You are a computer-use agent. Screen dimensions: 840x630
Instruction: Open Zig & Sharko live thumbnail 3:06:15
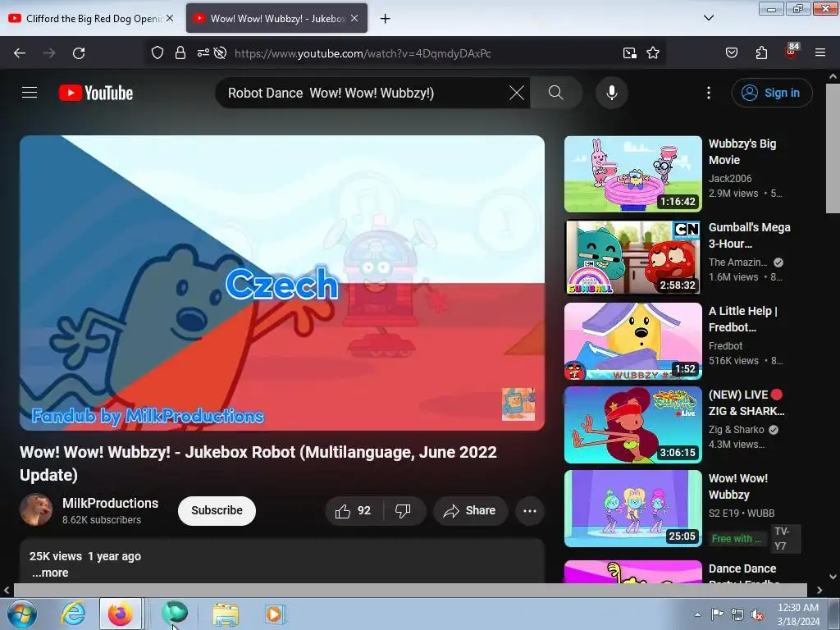632,424
